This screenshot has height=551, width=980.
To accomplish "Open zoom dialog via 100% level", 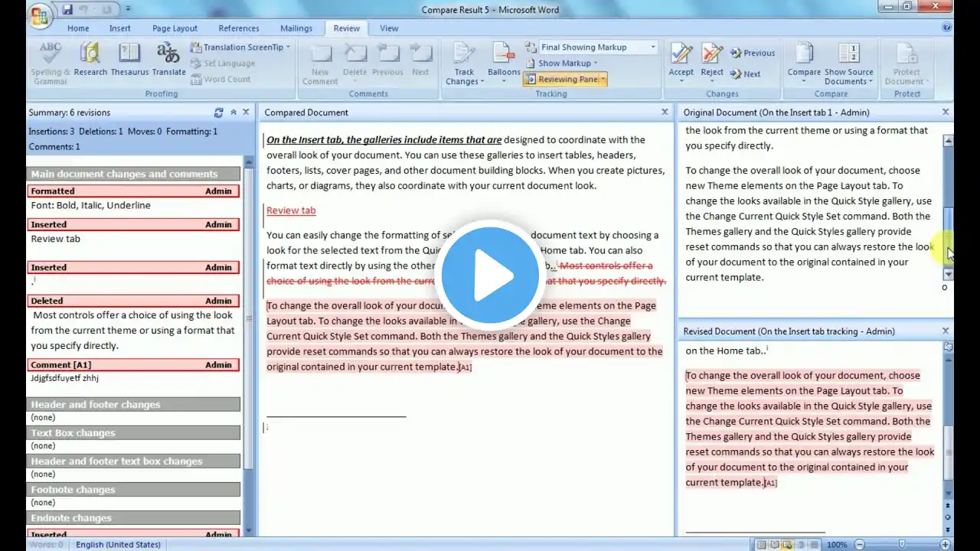I will click(x=837, y=545).
